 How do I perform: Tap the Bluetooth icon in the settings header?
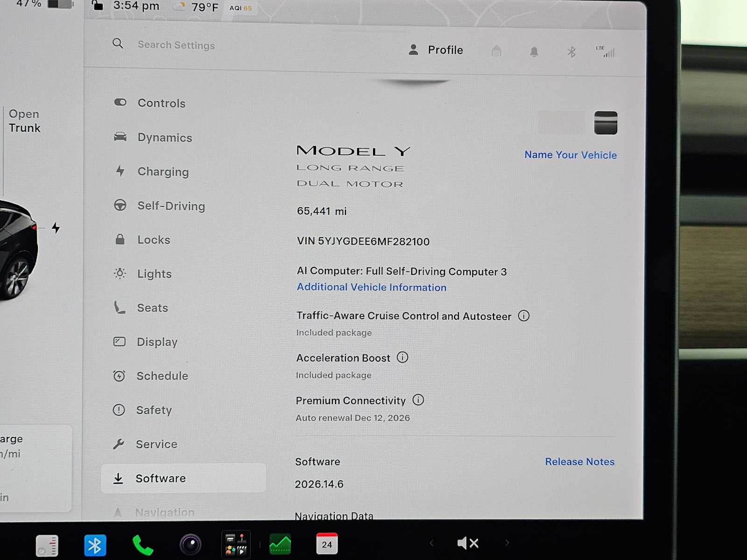(x=571, y=52)
